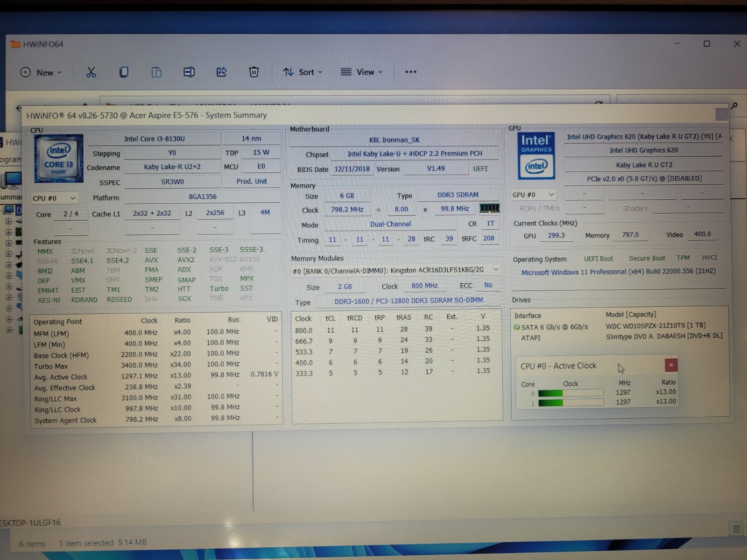Click the Explorer back arrow
The image size is (747, 560).
[x=18, y=108]
